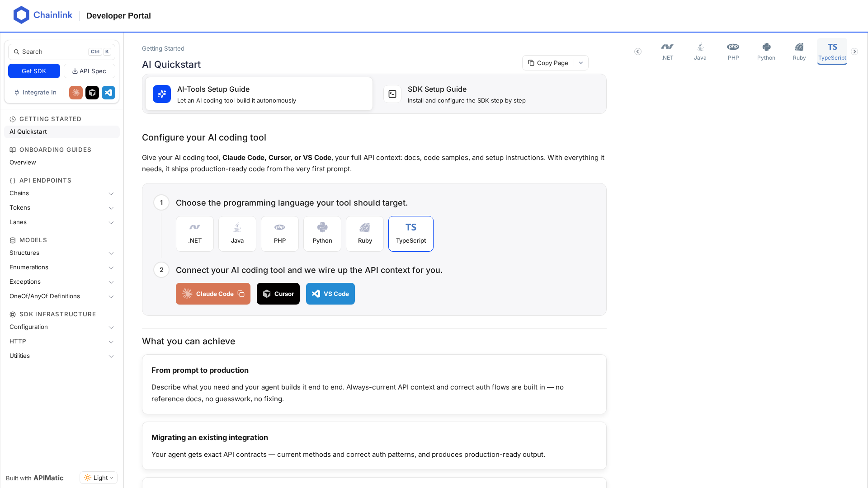Open Claude integration icon in sidebar

76,93
